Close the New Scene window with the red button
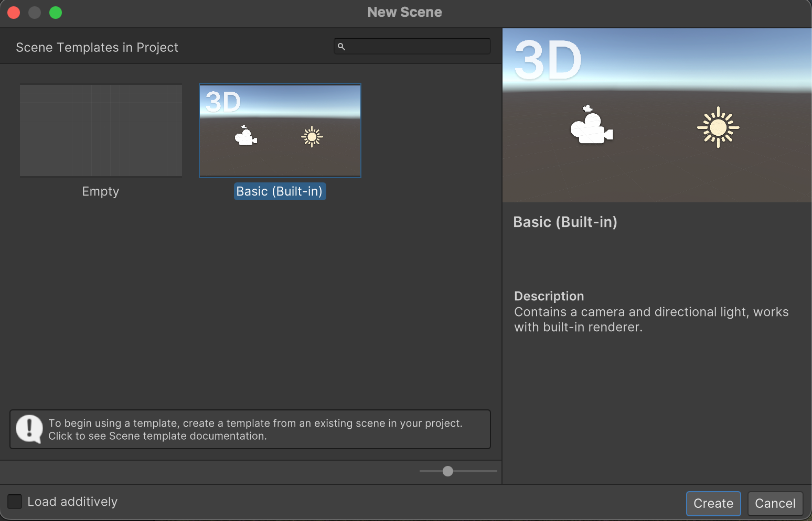812x521 pixels. (x=14, y=13)
